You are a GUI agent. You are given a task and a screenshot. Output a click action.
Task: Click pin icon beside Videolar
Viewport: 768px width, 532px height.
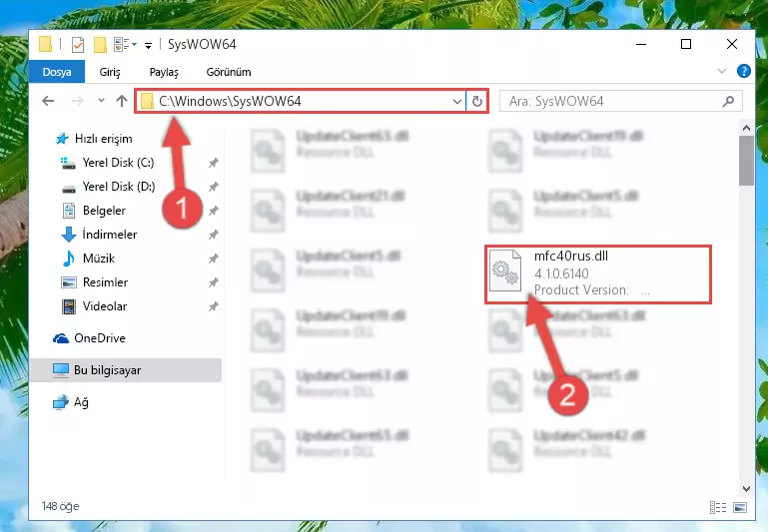(213, 306)
